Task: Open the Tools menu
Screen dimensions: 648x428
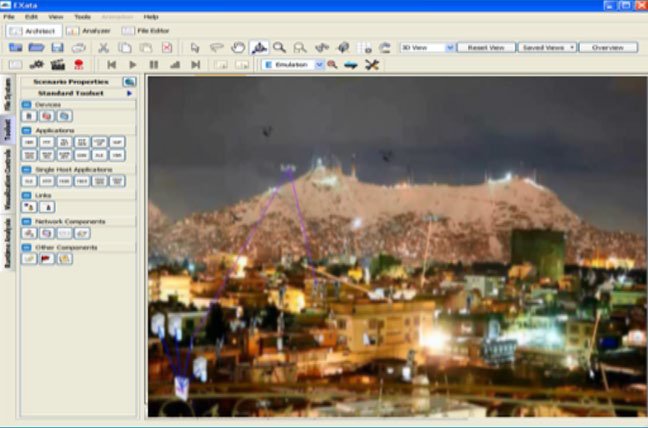Action: pyautogui.click(x=82, y=17)
